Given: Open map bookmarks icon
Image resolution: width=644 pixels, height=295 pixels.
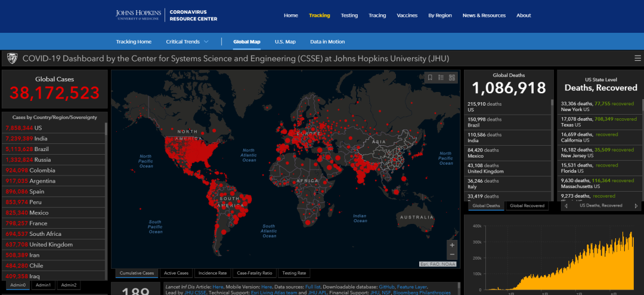Looking at the screenshot, I should pos(431,78).
